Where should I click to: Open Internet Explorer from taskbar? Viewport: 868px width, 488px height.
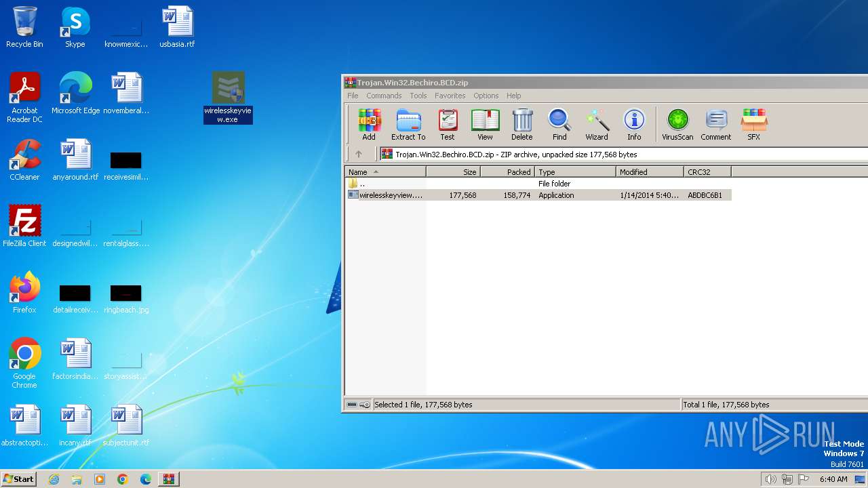[54, 479]
